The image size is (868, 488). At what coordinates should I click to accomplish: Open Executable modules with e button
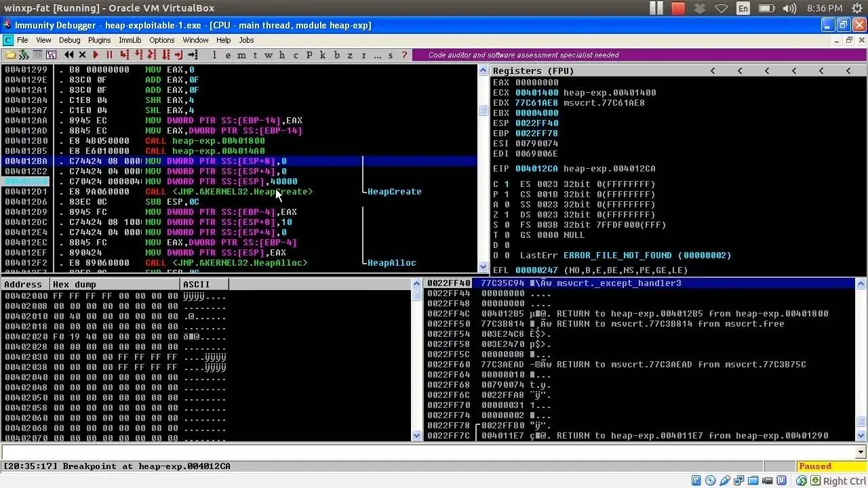pos(228,55)
